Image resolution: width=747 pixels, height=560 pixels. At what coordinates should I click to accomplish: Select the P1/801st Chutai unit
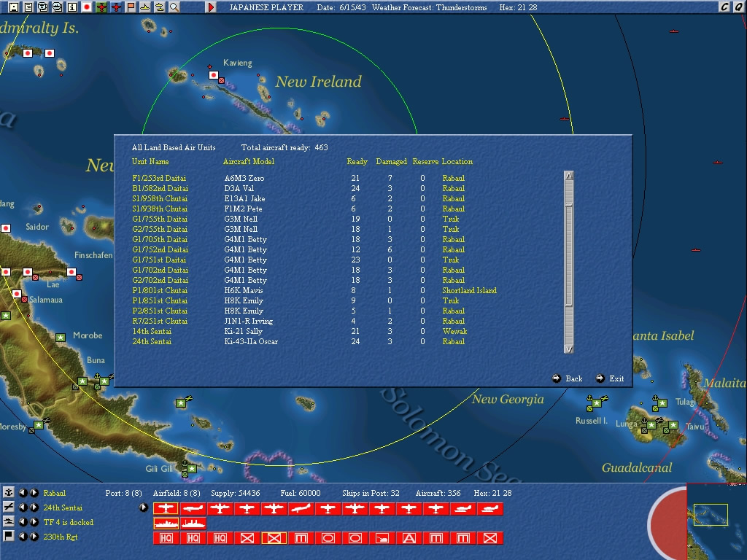pos(160,290)
